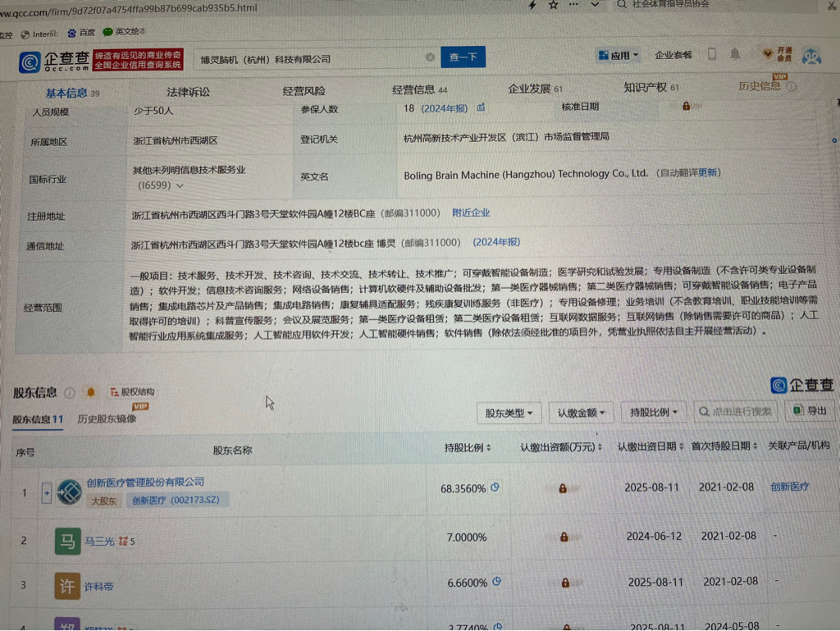Click the 查一下 search button
Screen dimensions: 840x631
click(x=463, y=57)
